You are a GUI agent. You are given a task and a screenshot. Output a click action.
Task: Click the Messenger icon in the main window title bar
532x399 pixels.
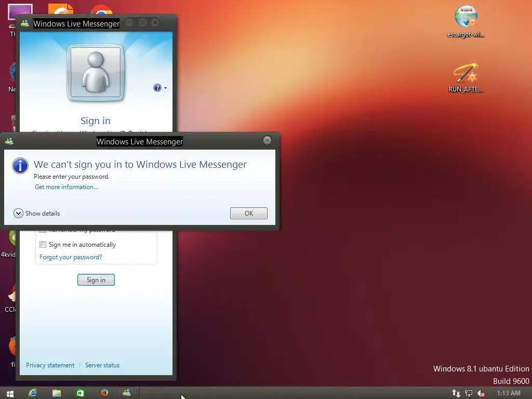(25, 23)
